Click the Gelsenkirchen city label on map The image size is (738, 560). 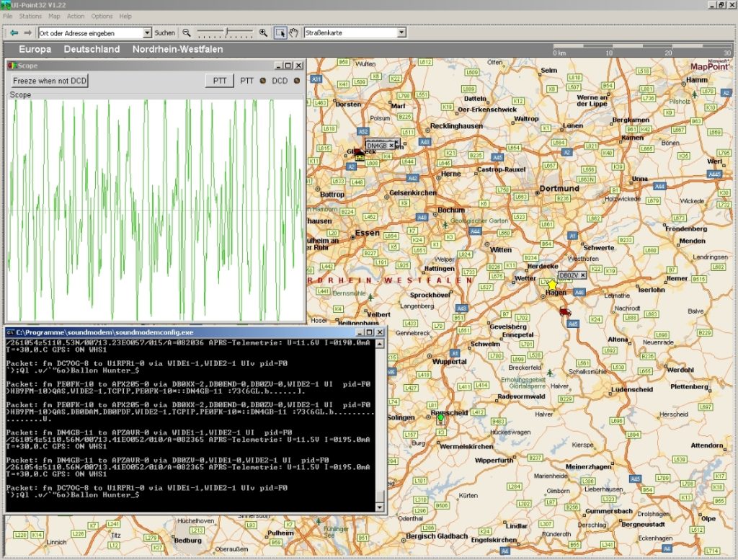(413, 193)
